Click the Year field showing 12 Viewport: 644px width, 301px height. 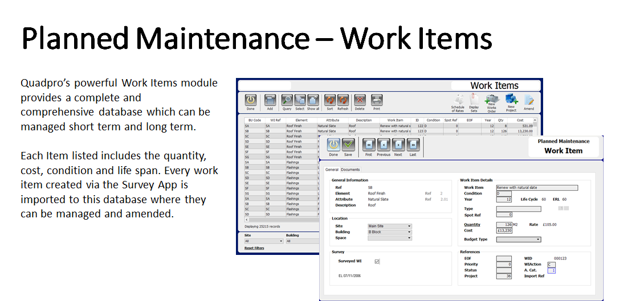pyautogui.click(x=504, y=200)
